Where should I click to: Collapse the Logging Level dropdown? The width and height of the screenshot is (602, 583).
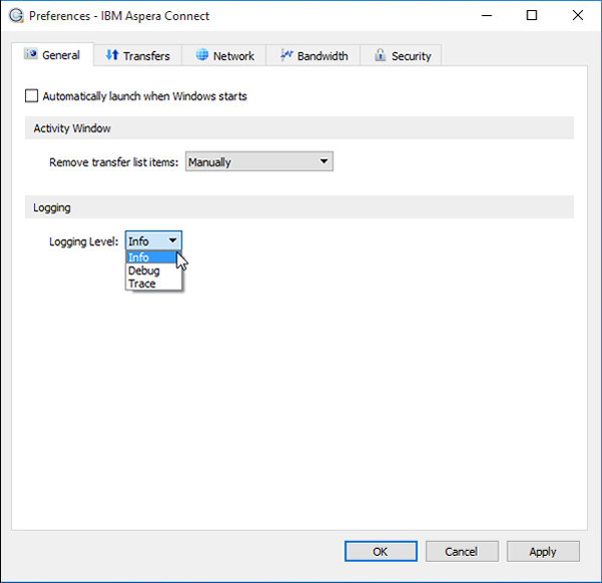pos(173,241)
